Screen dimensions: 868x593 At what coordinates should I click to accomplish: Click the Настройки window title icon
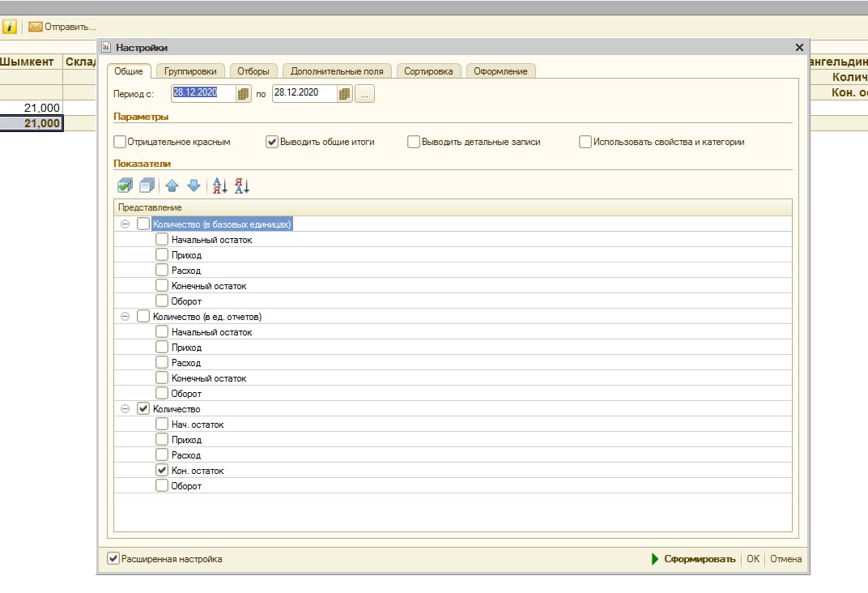106,47
